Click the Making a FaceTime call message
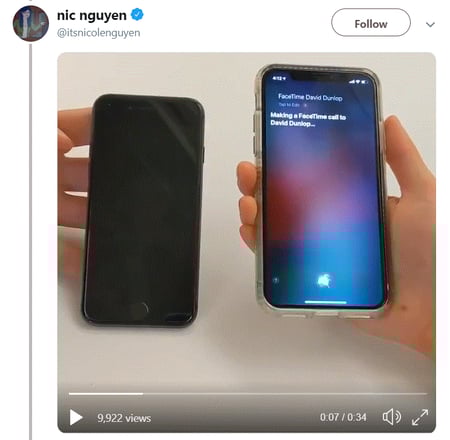The image size is (450, 440). [308, 119]
